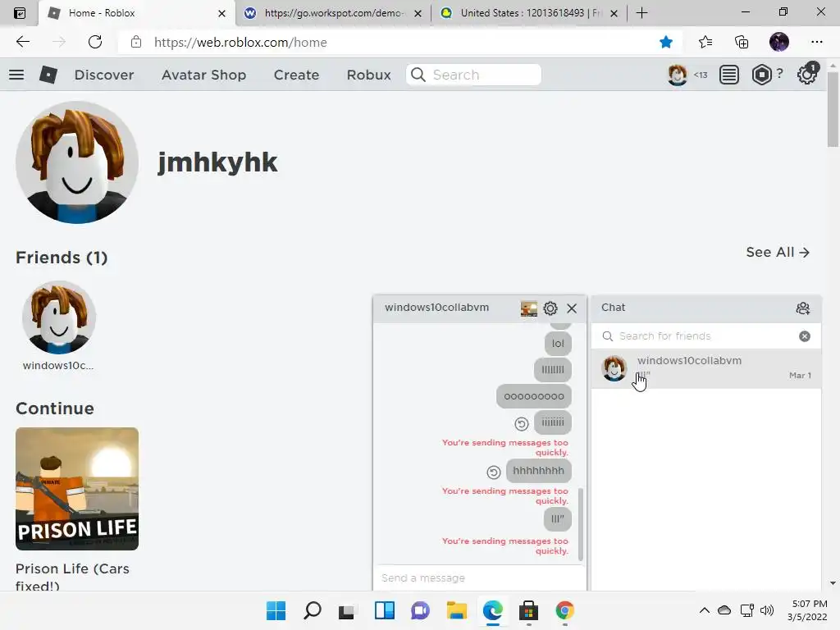Open Microsoft Store from taskbar
840x630 pixels.
(x=528, y=610)
